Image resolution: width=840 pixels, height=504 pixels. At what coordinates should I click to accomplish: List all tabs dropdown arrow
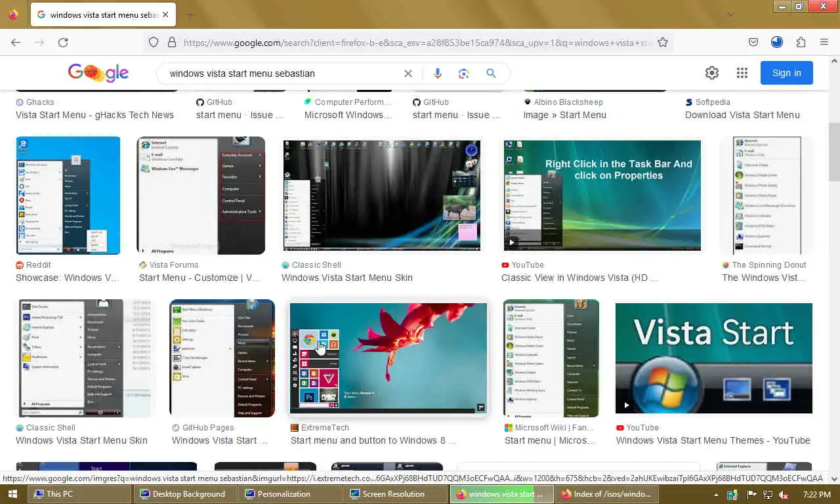(x=730, y=14)
